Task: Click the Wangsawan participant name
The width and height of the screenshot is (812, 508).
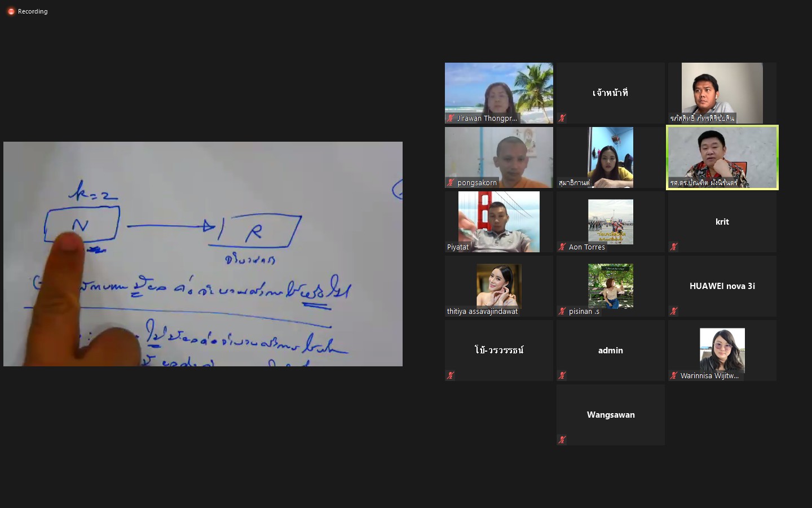Action: tap(611, 415)
